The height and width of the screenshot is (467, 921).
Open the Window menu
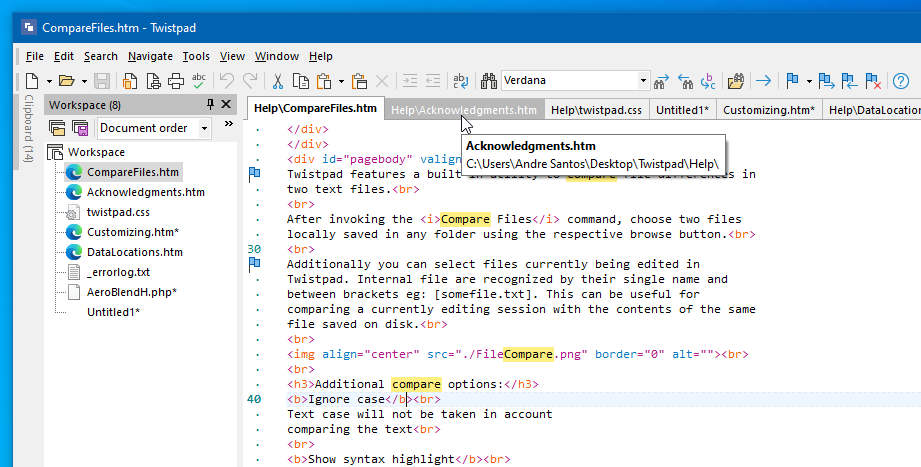277,56
